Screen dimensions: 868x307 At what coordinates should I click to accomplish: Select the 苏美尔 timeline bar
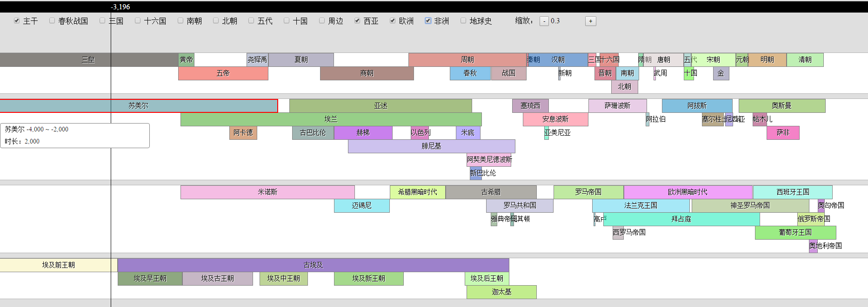(x=138, y=106)
